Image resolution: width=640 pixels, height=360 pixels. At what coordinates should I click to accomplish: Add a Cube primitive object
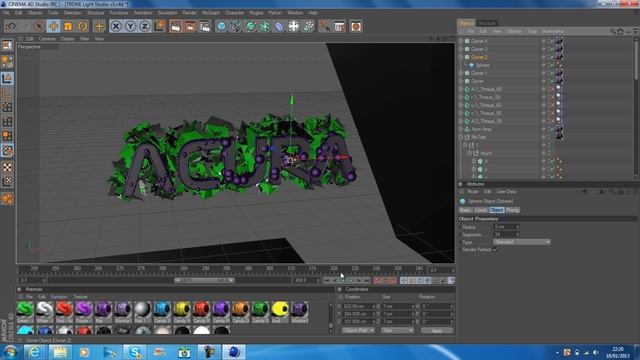[x=221, y=27]
